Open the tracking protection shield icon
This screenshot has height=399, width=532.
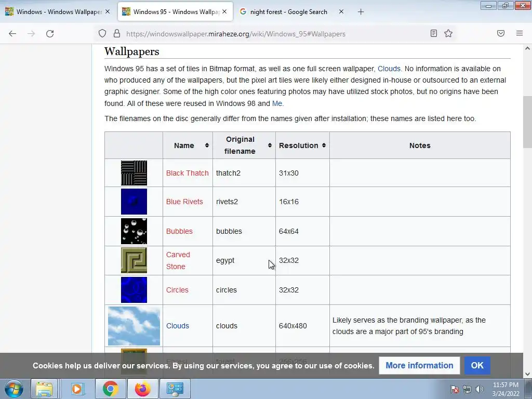(102, 34)
